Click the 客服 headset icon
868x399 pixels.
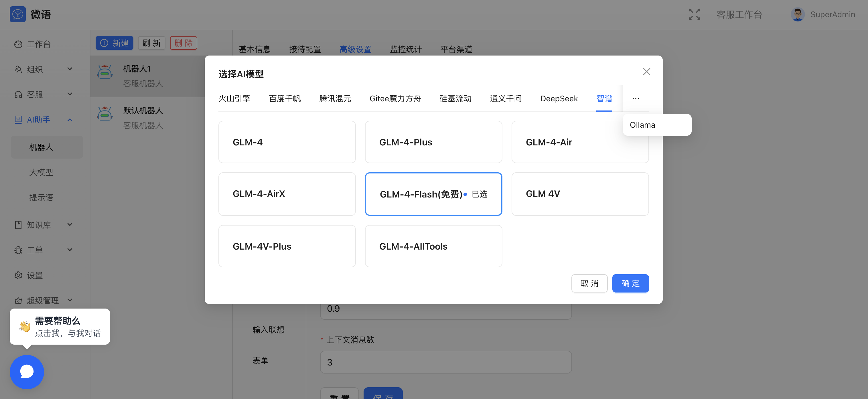click(18, 94)
